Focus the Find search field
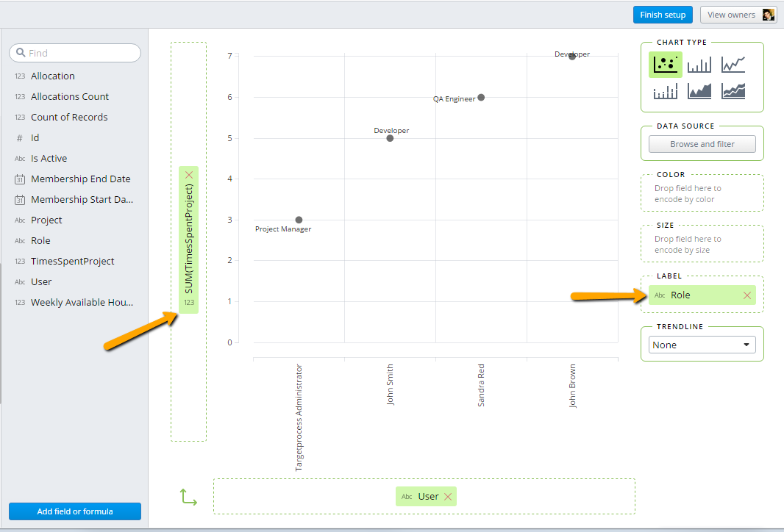The image size is (784, 532). pyautogui.click(x=75, y=53)
